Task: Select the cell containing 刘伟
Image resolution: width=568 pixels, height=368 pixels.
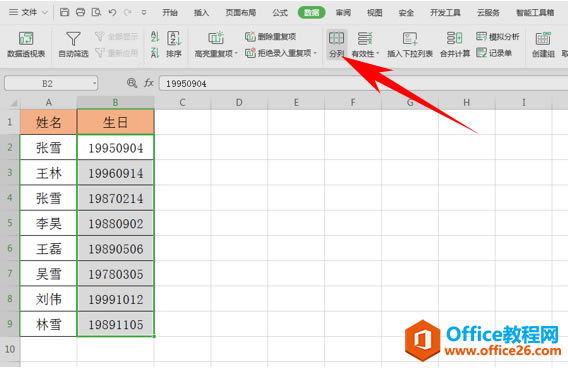Action: (49, 299)
